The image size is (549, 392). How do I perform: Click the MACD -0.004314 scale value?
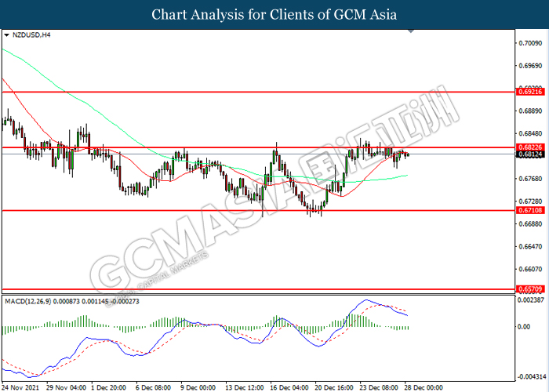point(532,377)
